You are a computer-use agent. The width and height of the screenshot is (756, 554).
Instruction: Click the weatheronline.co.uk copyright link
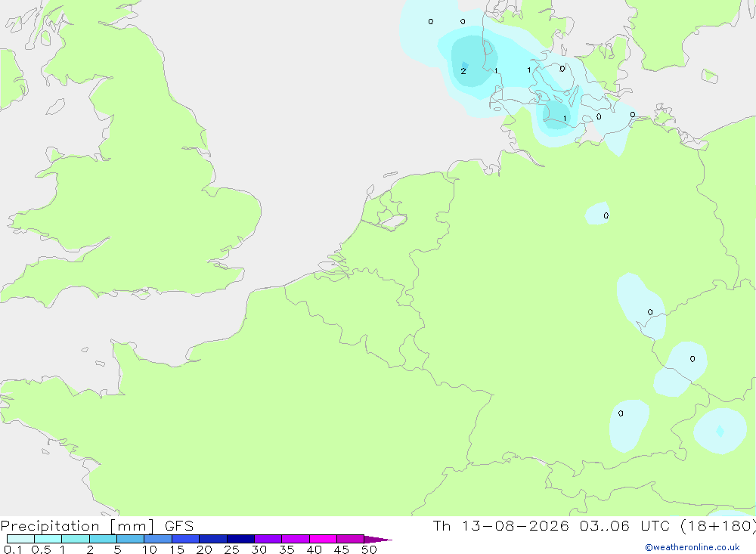(692, 547)
